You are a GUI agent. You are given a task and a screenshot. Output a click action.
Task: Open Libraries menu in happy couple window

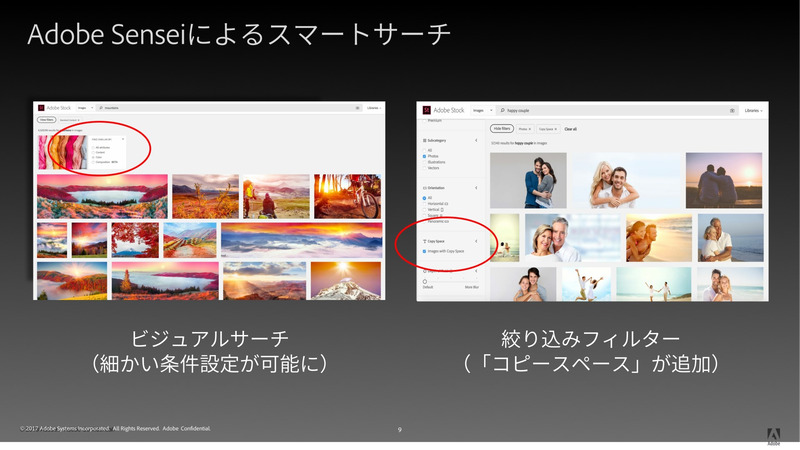[753, 111]
